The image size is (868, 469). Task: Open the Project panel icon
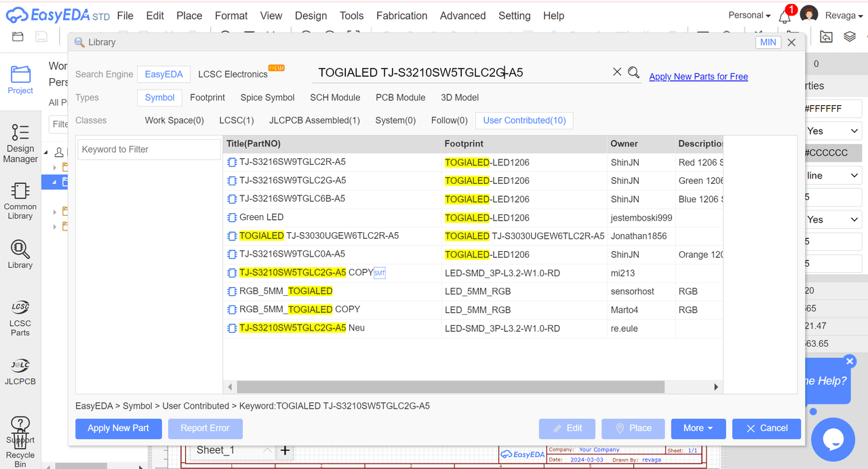pos(20,79)
